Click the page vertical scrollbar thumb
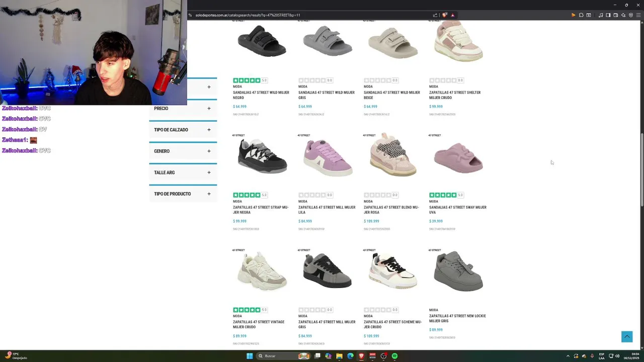Screen dimensions: 644x362 pos(641,169)
